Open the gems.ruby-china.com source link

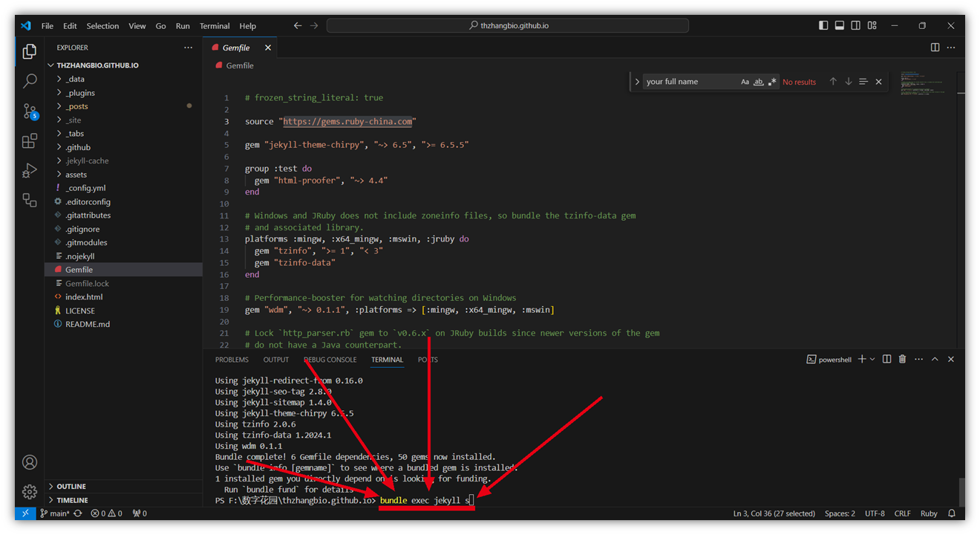(x=347, y=121)
